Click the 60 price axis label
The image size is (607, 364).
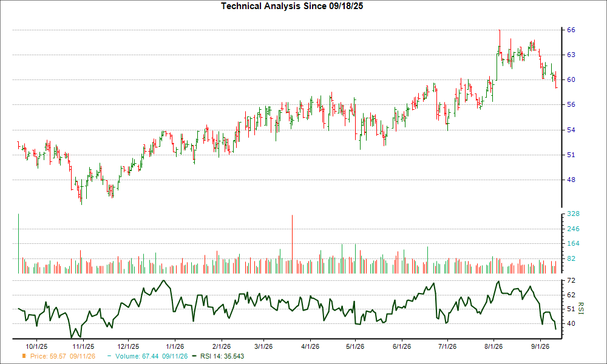(571, 79)
